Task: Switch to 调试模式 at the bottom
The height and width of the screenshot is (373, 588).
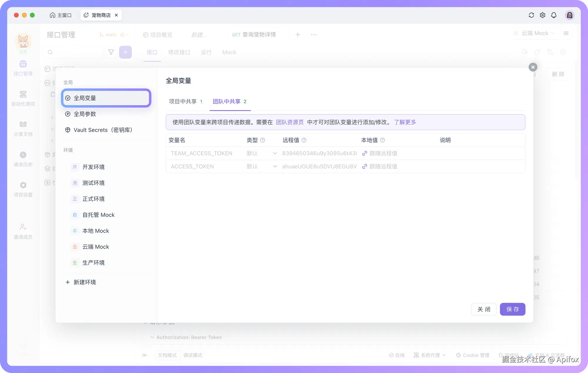Action: [x=193, y=355]
